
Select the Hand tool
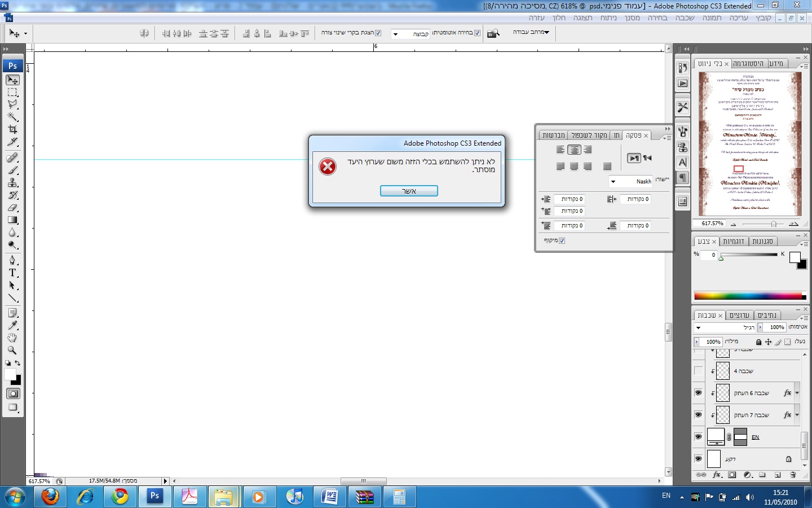(12, 338)
